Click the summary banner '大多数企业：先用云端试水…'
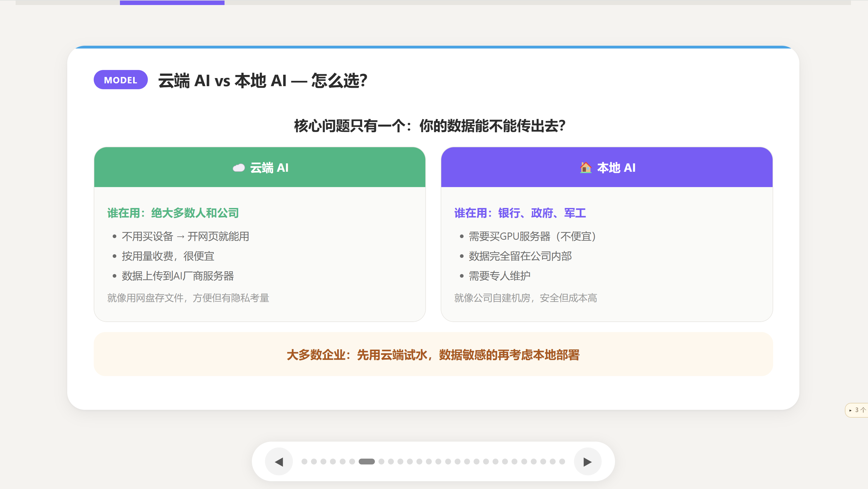The height and width of the screenshot is (489, 868). (x=433, y=354)
